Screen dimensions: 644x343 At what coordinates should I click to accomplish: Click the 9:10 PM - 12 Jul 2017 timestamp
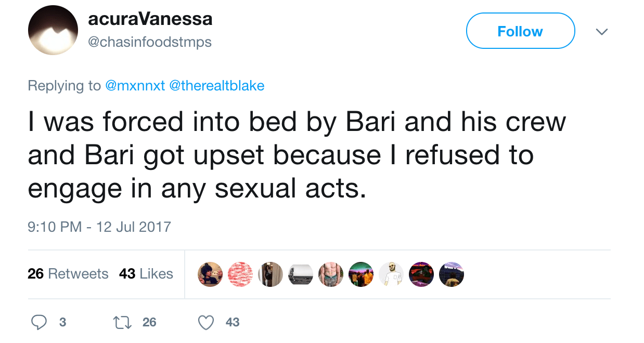click(x=99, y=227)
